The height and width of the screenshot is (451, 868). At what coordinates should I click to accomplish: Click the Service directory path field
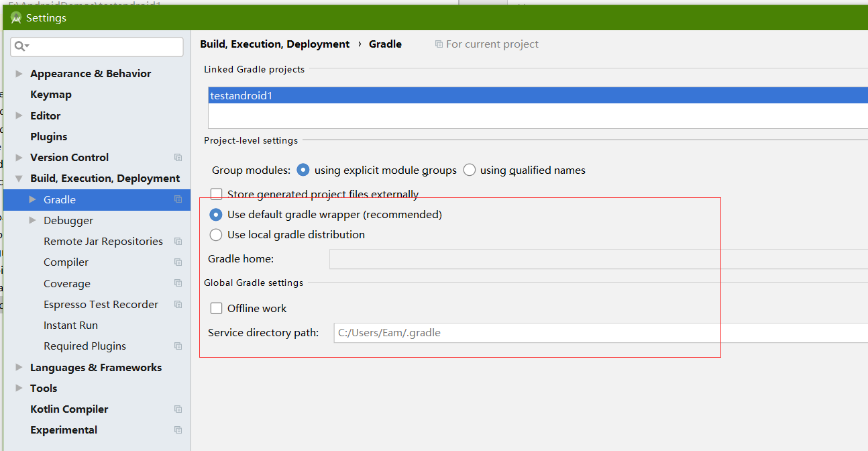[x=597, y=333]
